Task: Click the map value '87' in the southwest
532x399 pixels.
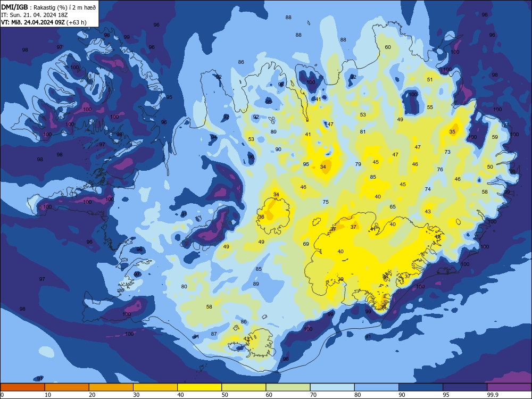Action: coord(214,334)
